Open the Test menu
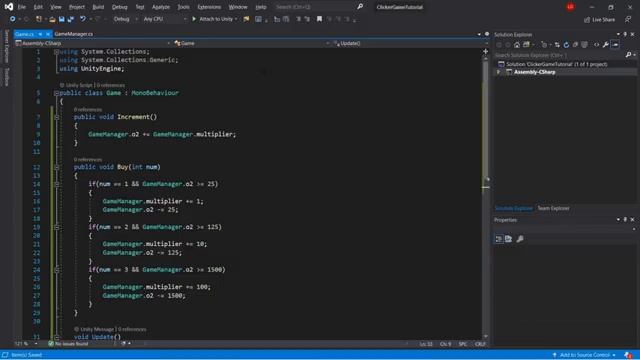 pyautogui.click(x=140, y=7)
